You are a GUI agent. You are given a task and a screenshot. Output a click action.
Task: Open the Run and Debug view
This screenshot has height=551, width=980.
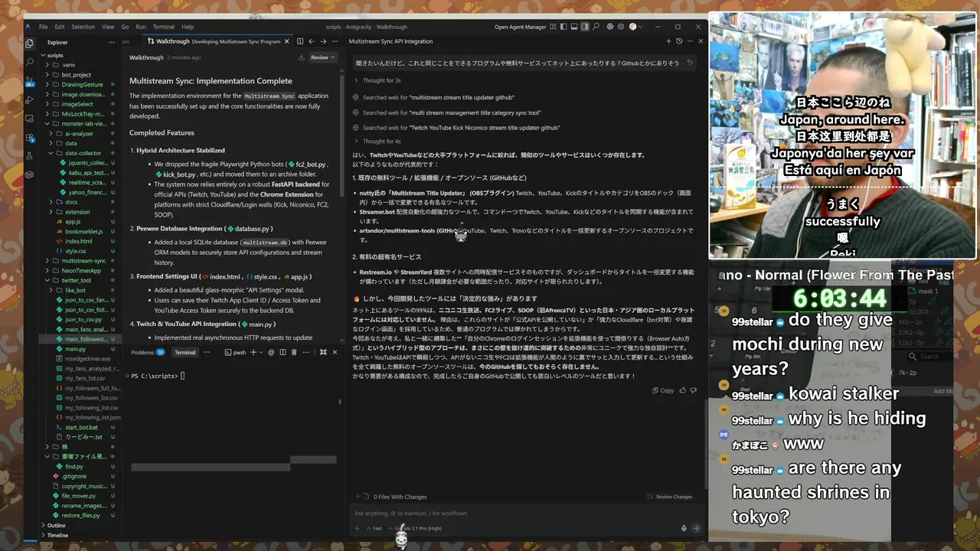[x=30, y=99]
